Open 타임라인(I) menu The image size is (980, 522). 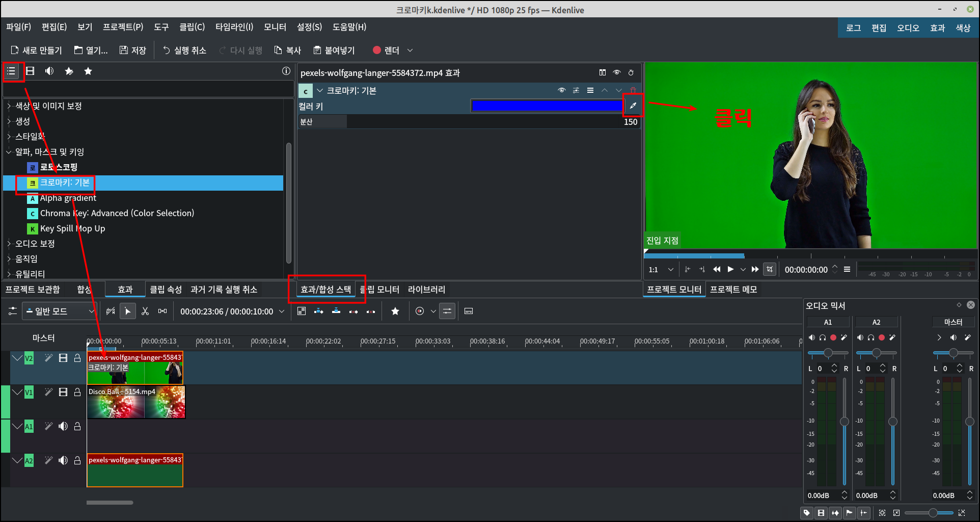tap(234, 27)
